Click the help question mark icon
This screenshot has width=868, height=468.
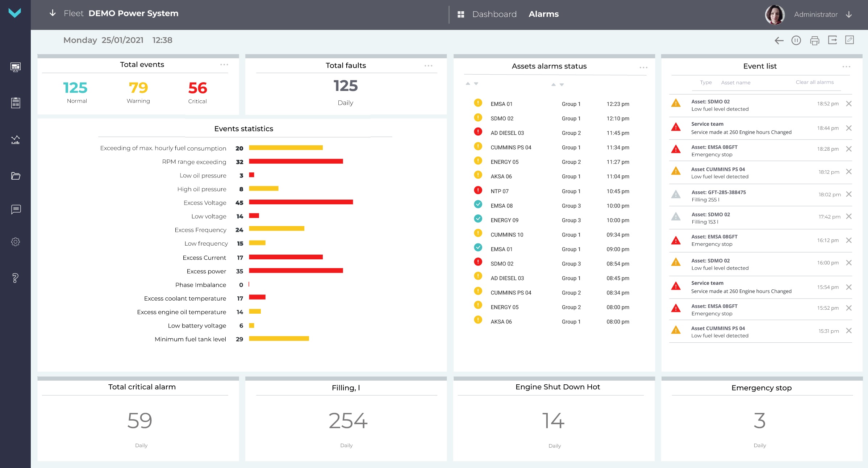[15, 278]
